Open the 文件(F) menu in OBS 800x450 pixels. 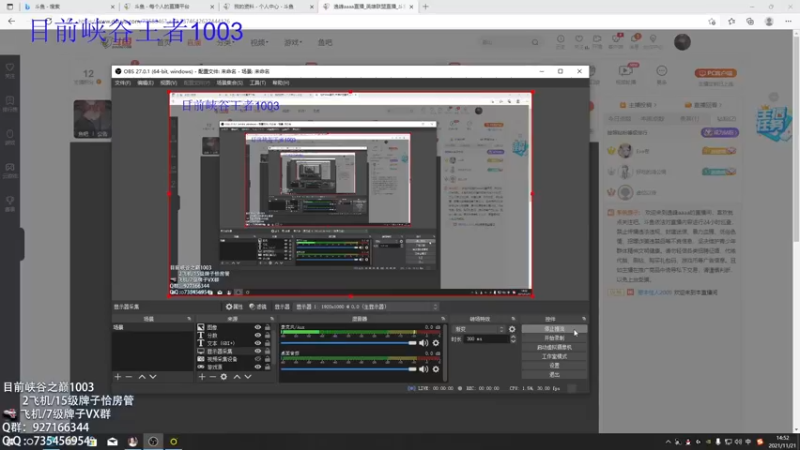(x=122, y=83)
